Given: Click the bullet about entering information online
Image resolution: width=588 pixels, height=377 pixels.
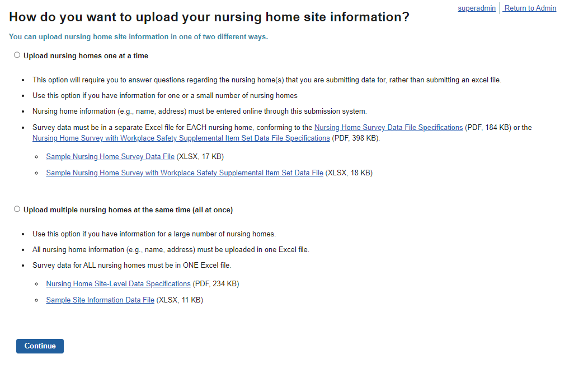Looking at the screenshot, I should 199,111.
